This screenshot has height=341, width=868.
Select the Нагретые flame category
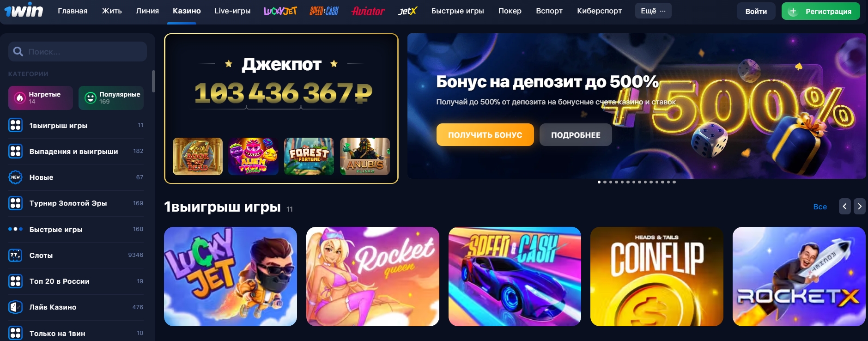(x=41, y=98)
